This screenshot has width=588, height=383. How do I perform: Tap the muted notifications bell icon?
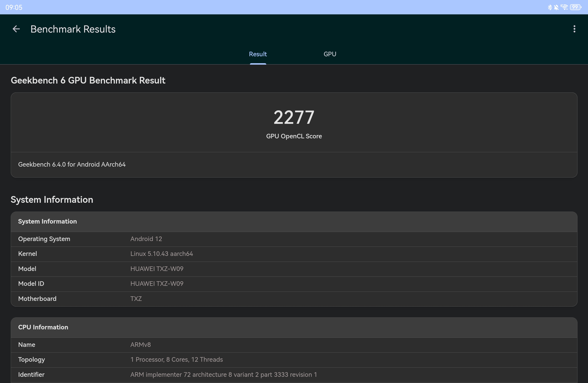click(x=556, y=7)
